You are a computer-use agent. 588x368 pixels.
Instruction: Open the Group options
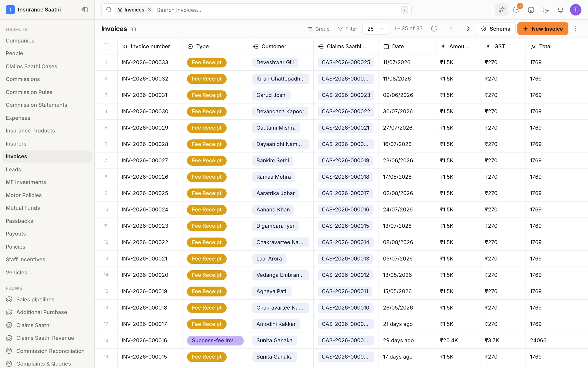(318, 29)
